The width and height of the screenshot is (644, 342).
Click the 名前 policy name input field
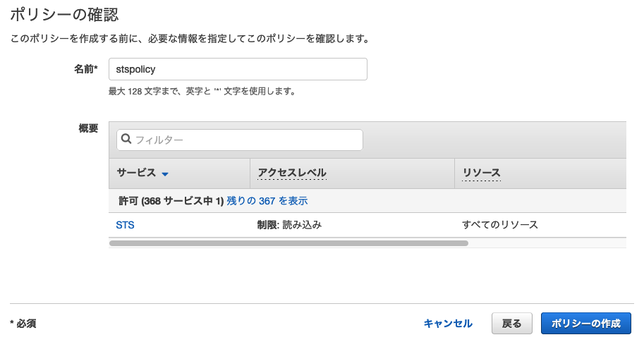(238, 69)
